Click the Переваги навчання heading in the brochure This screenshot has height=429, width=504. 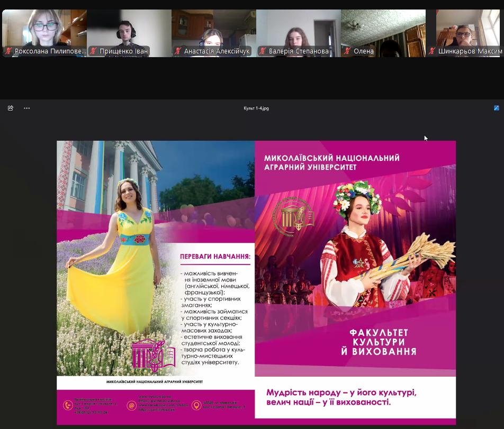point(215,258)
